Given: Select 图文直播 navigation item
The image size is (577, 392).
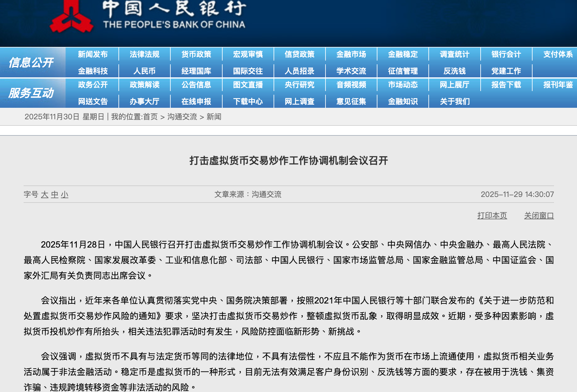Looking at the screenshot, I should (248, 85).
